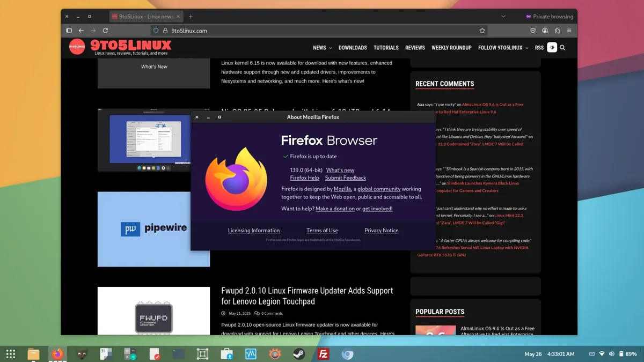Screen dimensions: 644x362
Task: Open the Firefox hamburger application menu
Action: pos(570,31)
